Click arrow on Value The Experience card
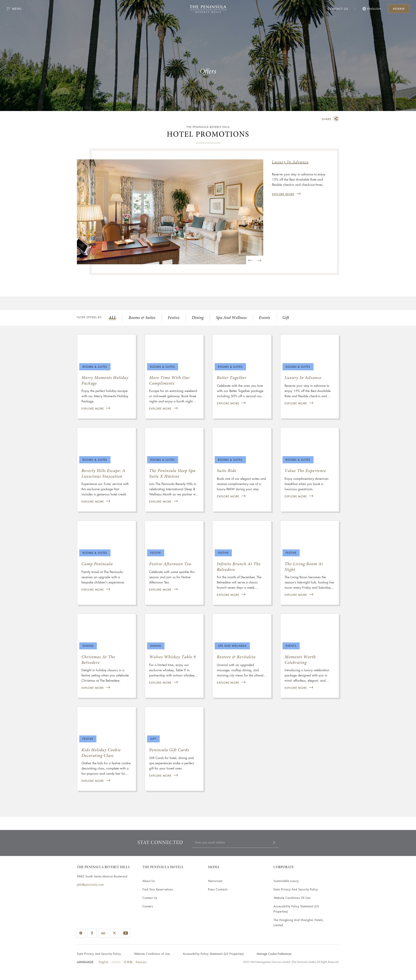 pyautogui.click(x=311, y=496)
